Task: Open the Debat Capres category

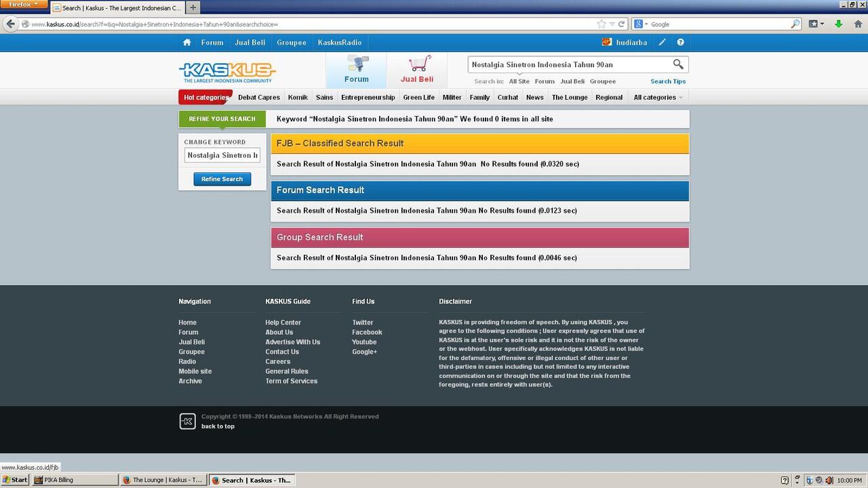Action: [259, 98]
